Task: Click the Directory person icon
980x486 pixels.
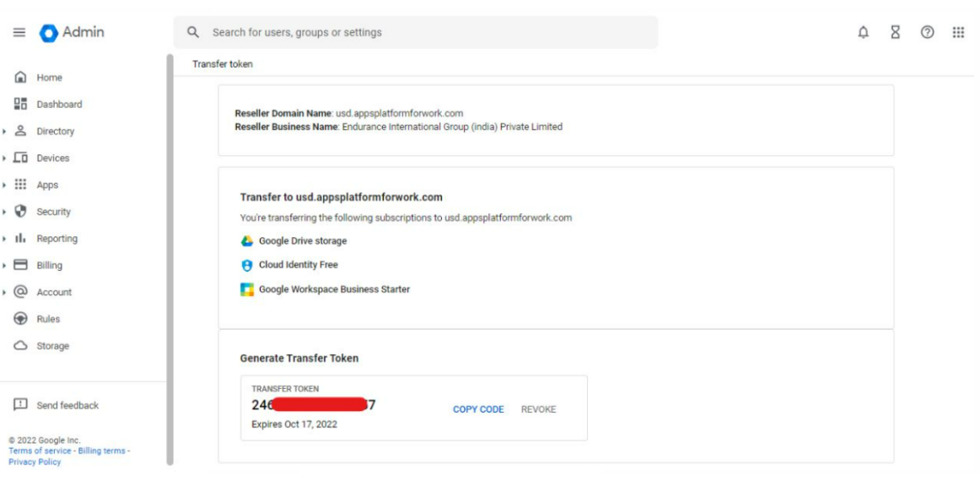Action: (x=20, y=131)
